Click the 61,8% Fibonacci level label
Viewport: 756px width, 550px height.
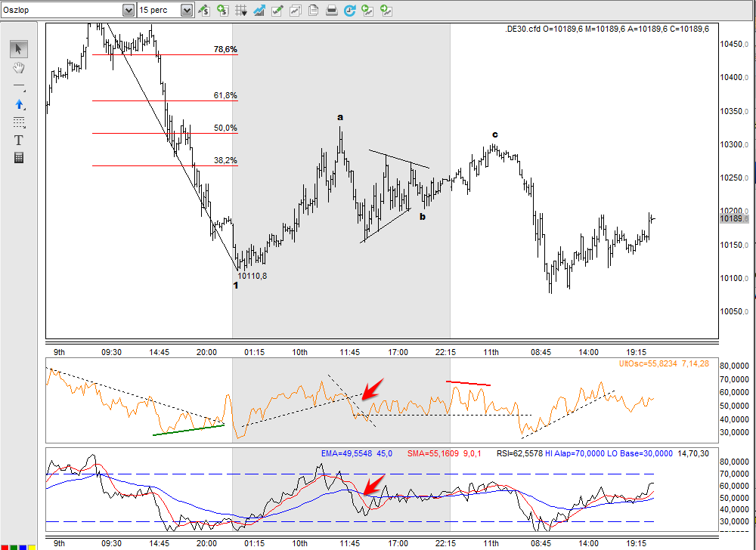(x=225, y=95)
